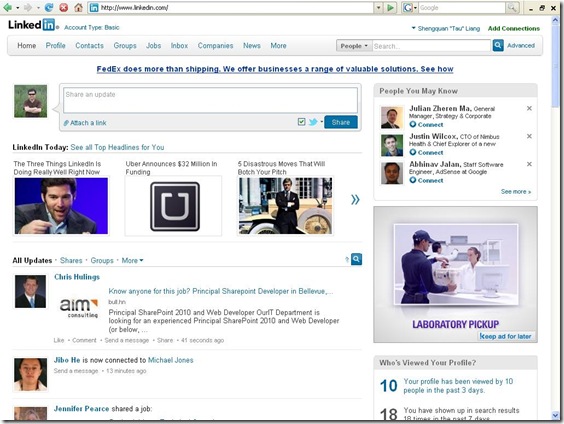Image resolution: width=564 pixels, height=424 pixels.
Task: Open the FedEx ad headline link
Action: (x=275, y=69)
